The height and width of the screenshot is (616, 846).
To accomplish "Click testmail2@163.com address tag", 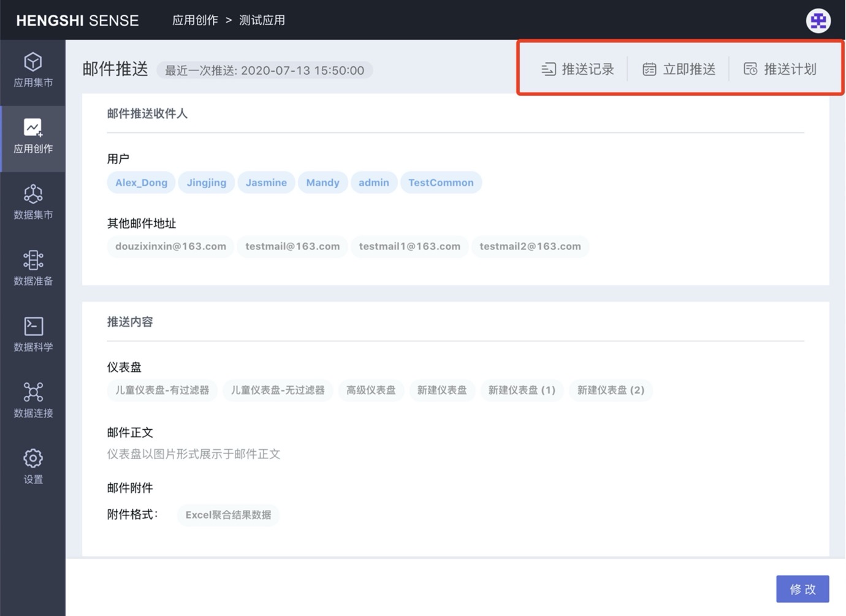I will [x=530, y=246].
